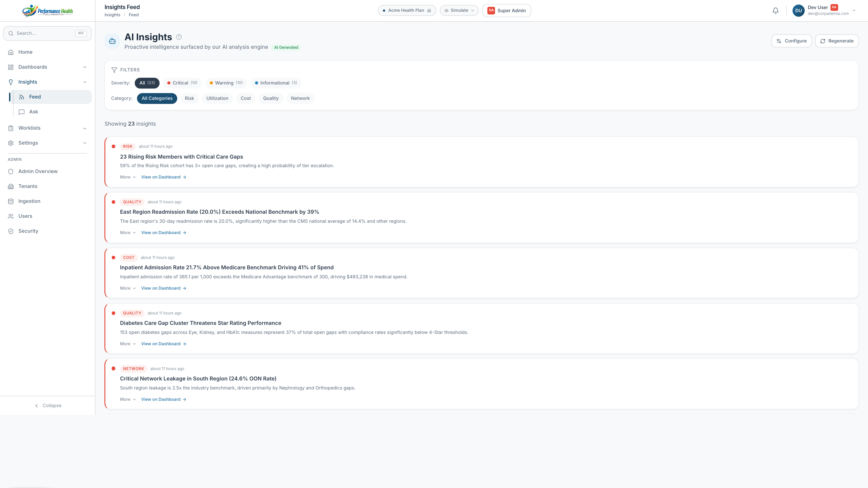Image resolution: width=868 pixels, height=488 pixels.
Task: Open the Tenants page
Action: click(x=47, y=186)
